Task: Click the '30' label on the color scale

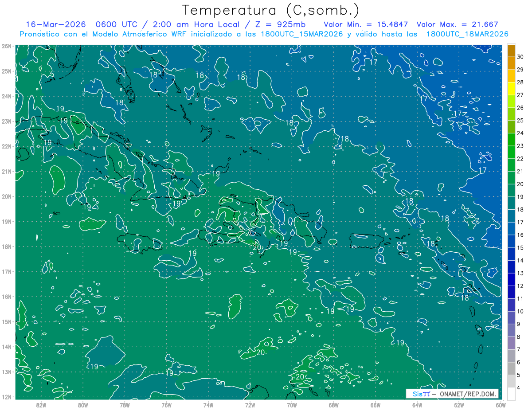Action: 520,56
